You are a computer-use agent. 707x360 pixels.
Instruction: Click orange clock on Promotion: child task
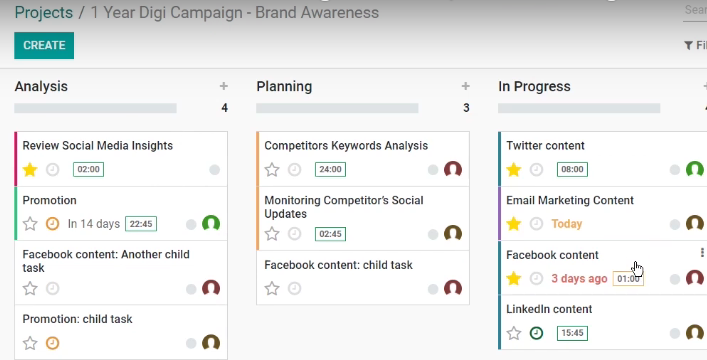click(52, 343)
